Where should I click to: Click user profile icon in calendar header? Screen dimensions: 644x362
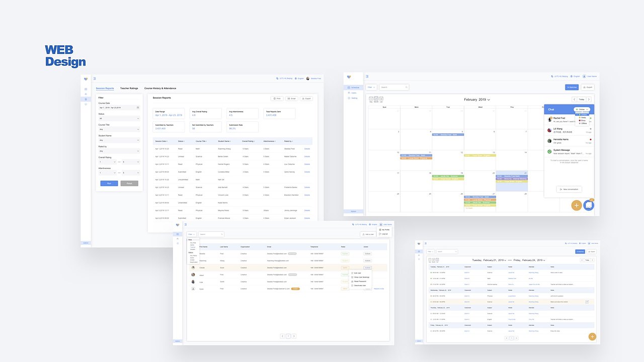click(x=585, y=76)
